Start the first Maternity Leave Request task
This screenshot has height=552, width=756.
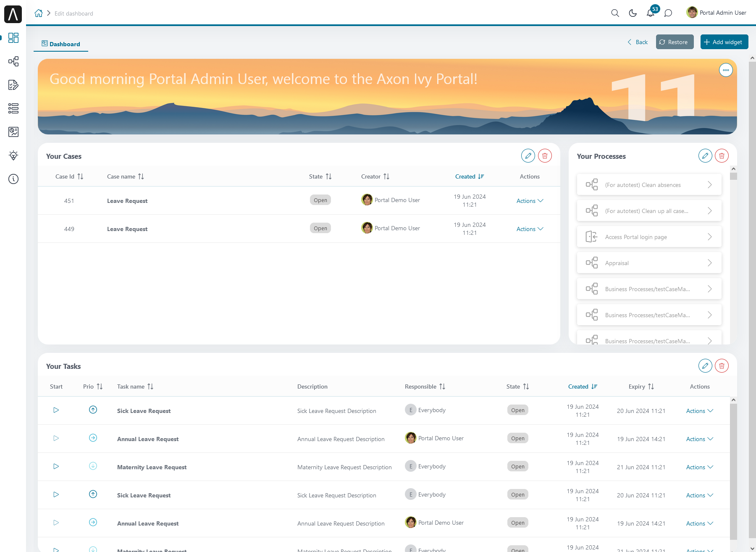(56, 466)
